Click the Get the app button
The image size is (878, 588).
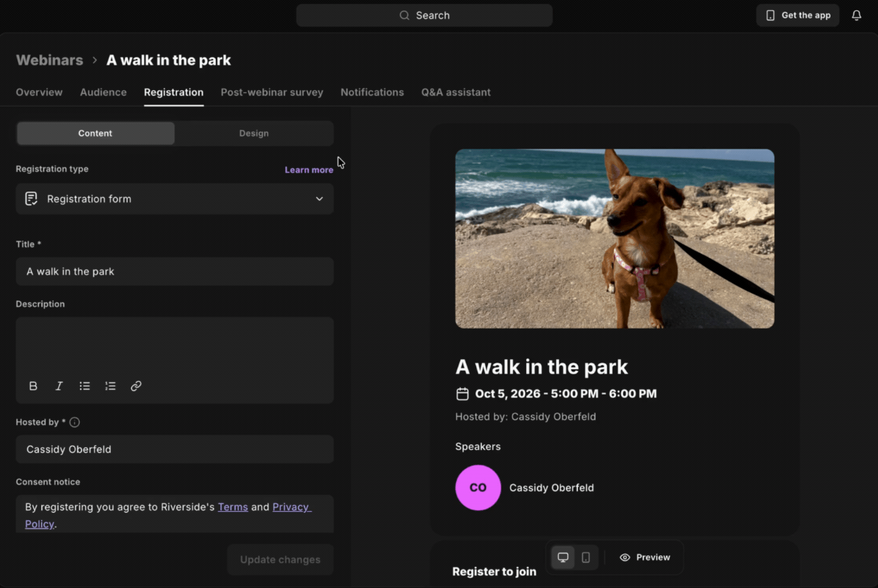click(797, 15)
